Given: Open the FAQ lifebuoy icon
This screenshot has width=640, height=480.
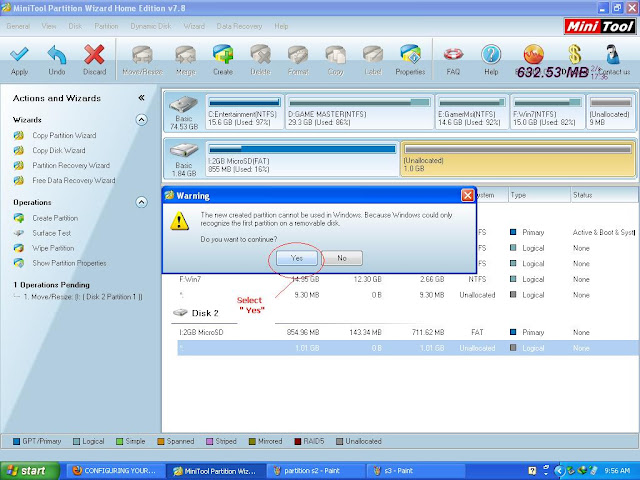Looking at the screenshot, I should click(453, 54).
